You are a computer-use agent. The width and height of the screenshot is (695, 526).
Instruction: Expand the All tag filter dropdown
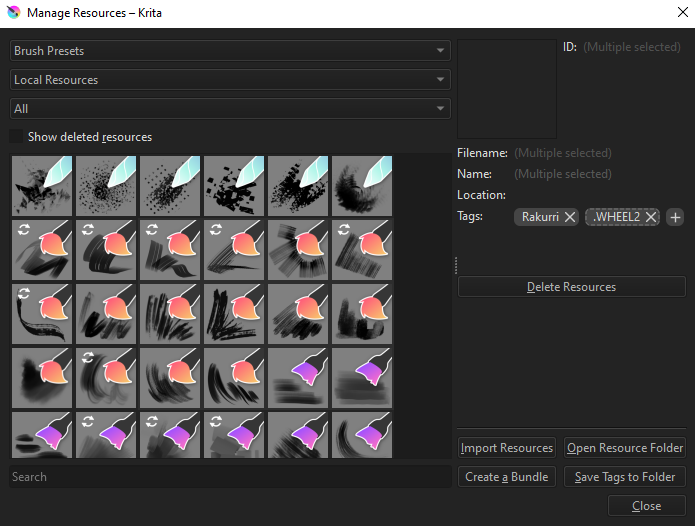(230, 108)
